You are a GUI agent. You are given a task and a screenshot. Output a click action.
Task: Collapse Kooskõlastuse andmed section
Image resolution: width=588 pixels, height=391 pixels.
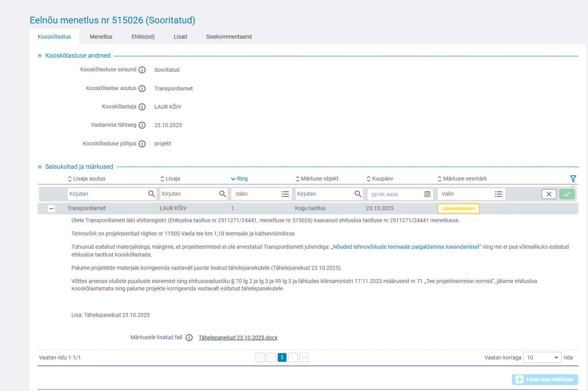click(x=40, y=56)
